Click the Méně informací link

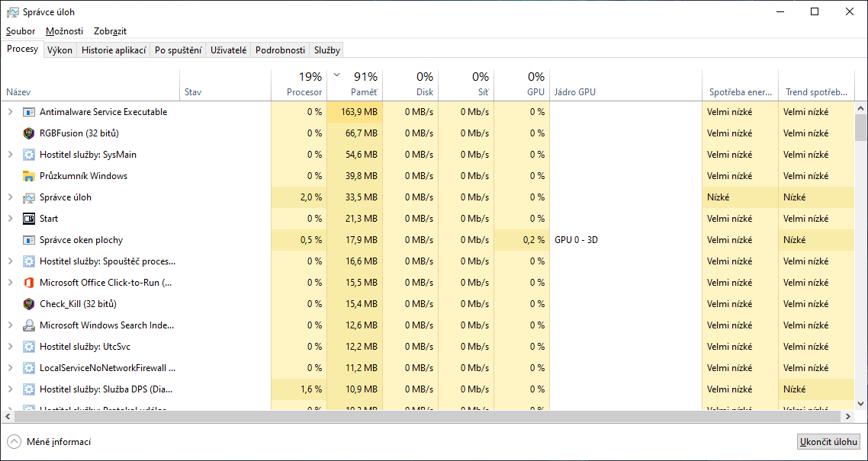59,442
